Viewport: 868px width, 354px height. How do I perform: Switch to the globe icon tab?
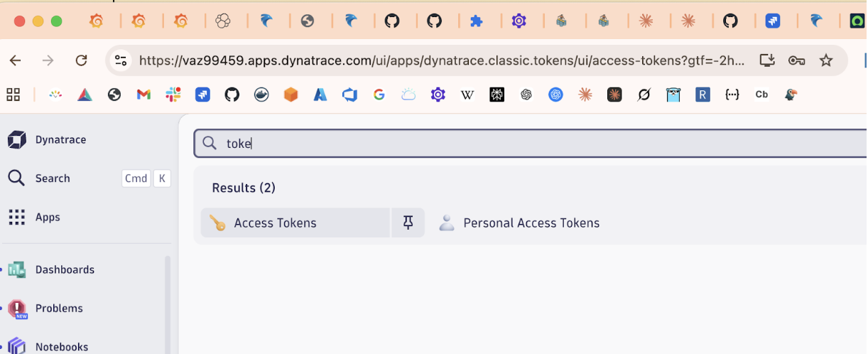click(308, 21)
